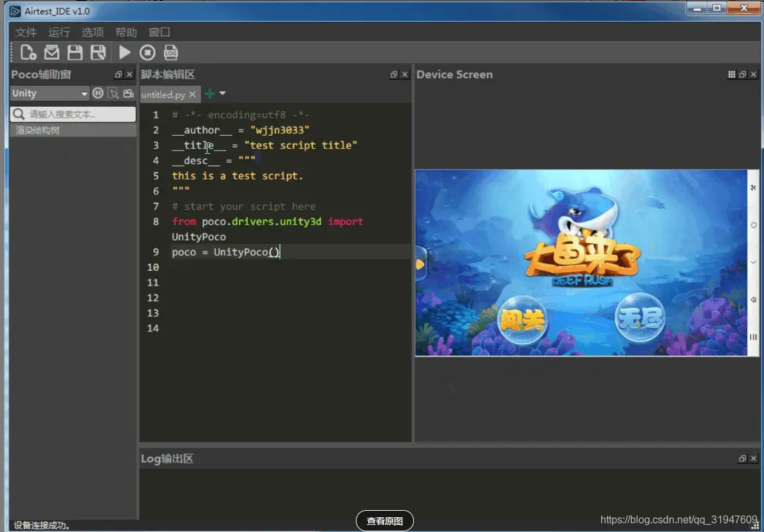Click the Airtest_IDE logo in the title bar
This screenshot has height=532, width=764.
click(x=15, y=11)
